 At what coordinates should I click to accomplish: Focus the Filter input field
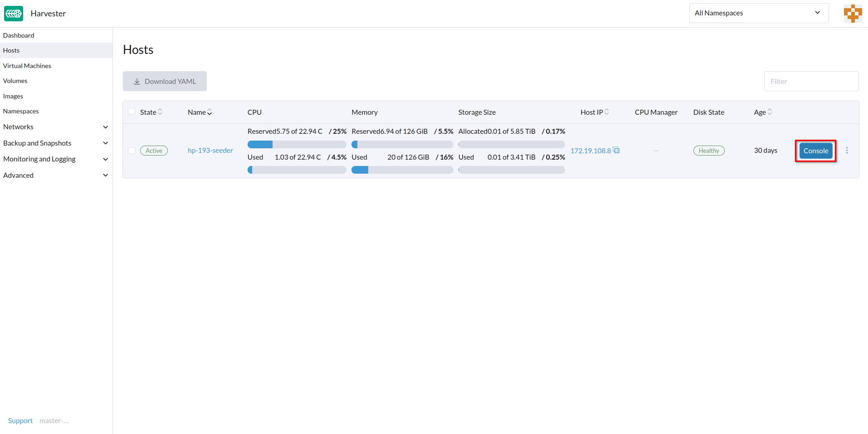pos(811,81)
